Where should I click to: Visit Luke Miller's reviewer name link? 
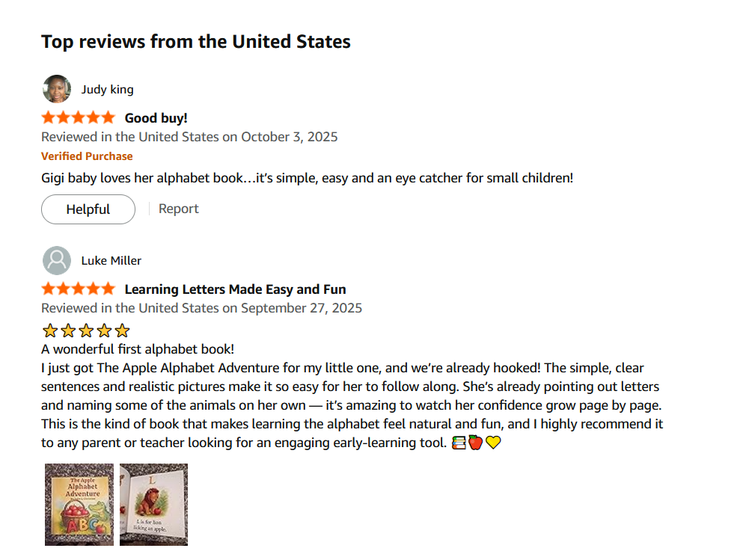coord(111,261)
